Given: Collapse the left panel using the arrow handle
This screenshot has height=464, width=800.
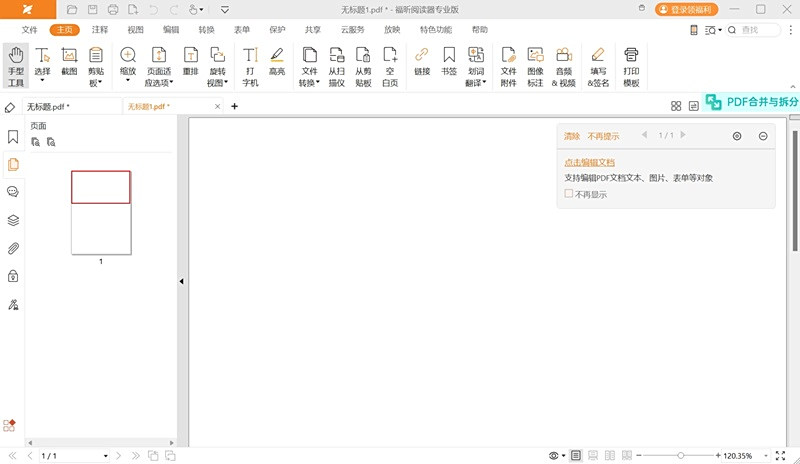Looking at the screenshot, I should point(181,282).
